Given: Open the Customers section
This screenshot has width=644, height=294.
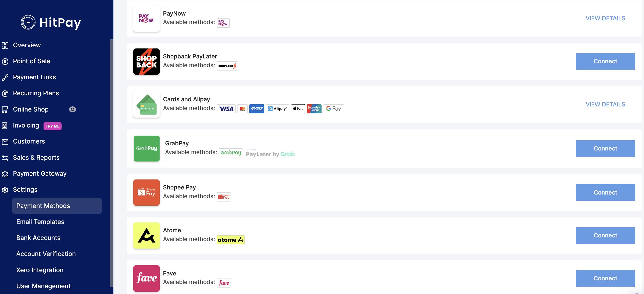Looking at the screenshot, I should point(29,141).
